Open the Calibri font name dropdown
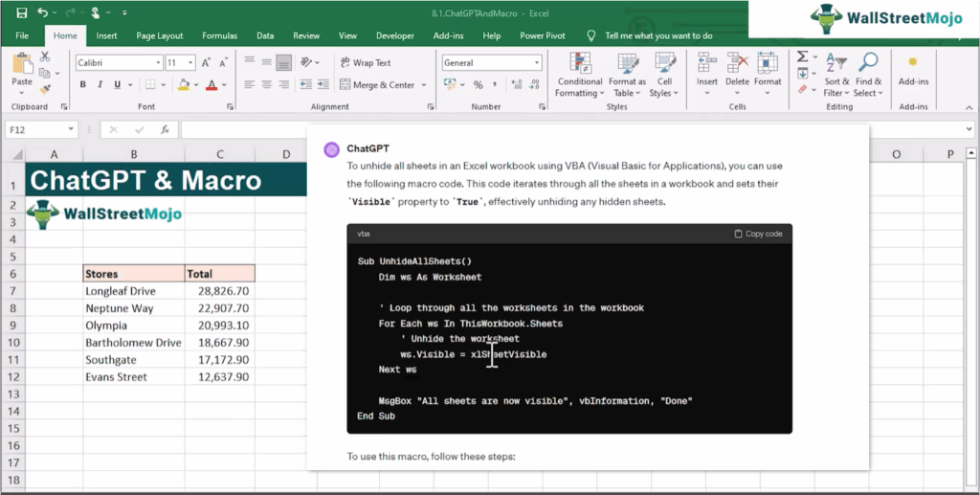 click(158, 62)
